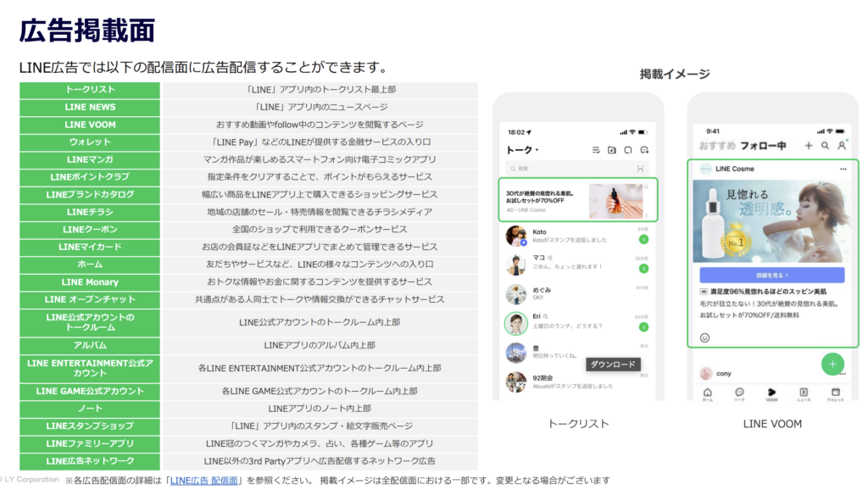868x490 pixels.
Task: Tap the ニュース icon in bottom nav
Action: coord(804,394)
